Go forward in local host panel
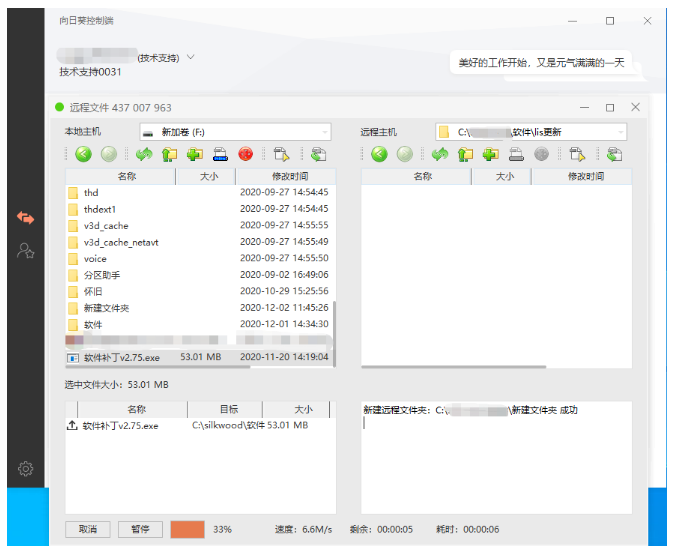Viewport: 675px width, 549px height. point(108,154)
